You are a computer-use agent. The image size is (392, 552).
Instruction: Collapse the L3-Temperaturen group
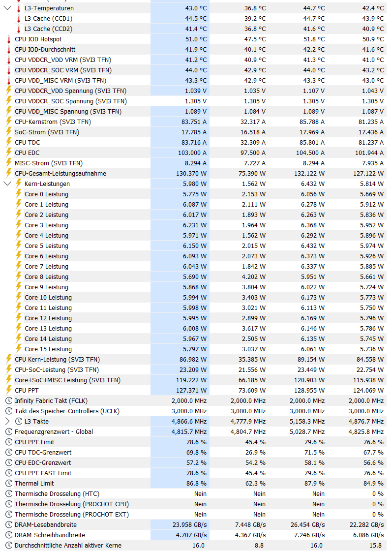[x=7, y=8]
